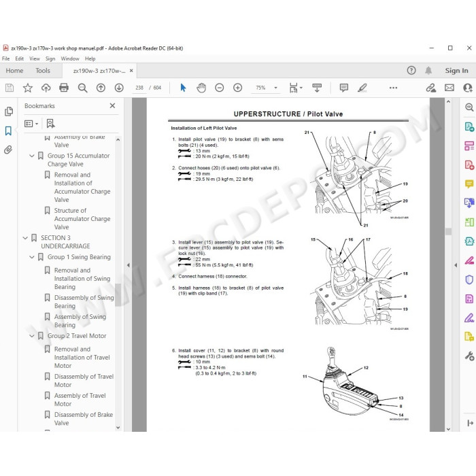Open Disassembly of Swing Bearing bookmark
This screenshot has height=476, width=476.
tap(84, 302)
